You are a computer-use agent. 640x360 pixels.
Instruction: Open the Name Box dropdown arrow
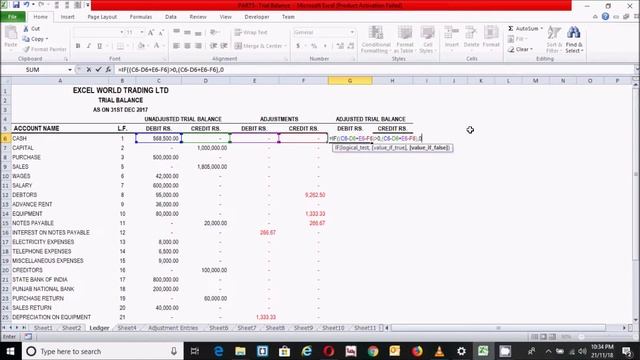click(70, 70)
